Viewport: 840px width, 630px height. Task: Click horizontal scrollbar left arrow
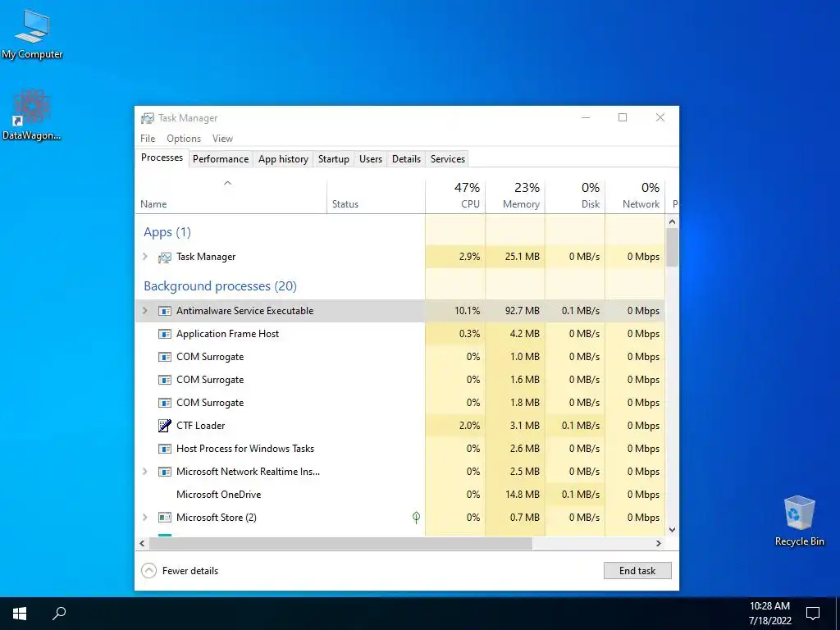coord(142,544)
